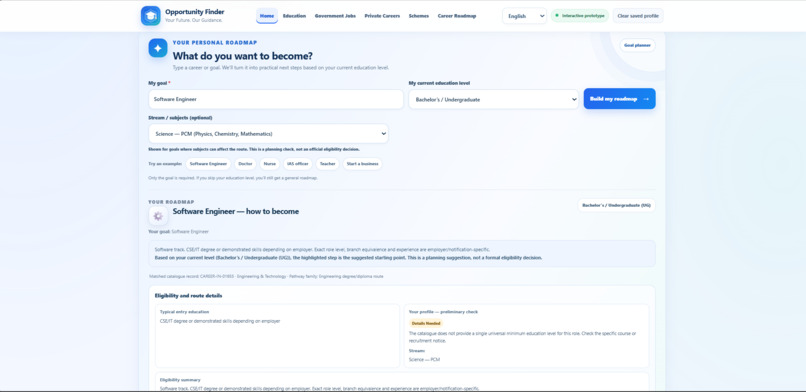This screenshot has width=806, height=392.
Task: Open the current education level dropdown
Action: (493, 99)
